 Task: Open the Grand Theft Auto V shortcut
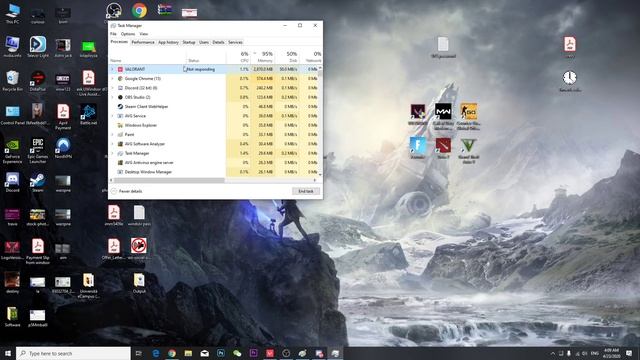coord(469,151)
